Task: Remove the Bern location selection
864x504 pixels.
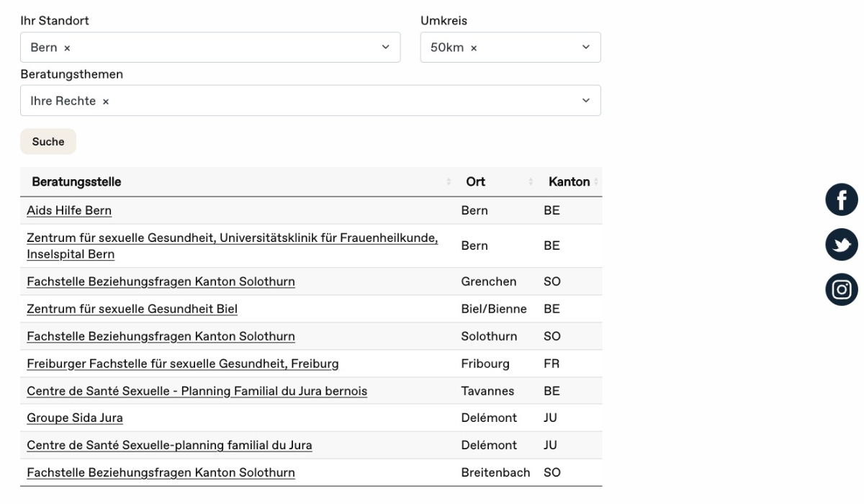Action: (68, 48)
